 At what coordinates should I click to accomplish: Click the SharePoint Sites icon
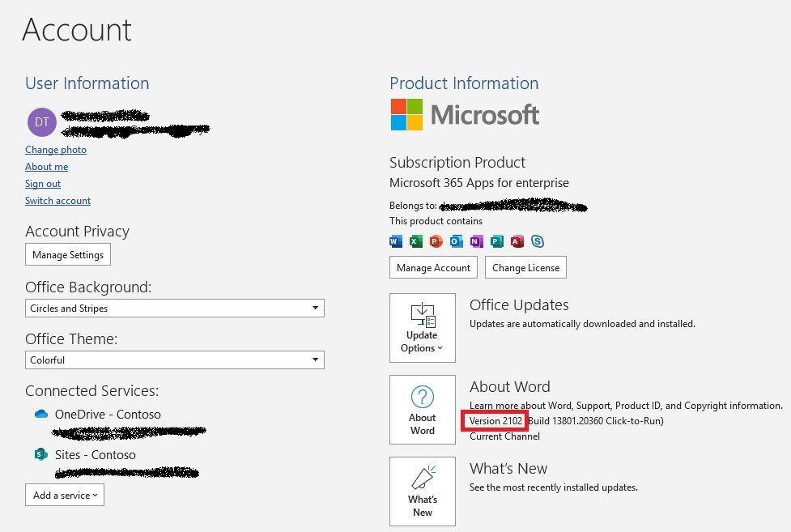[40, 454]
